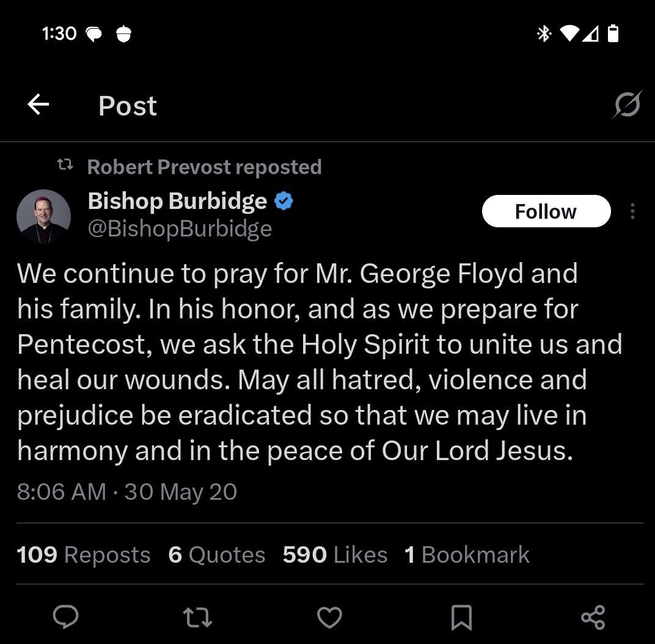Tap the battery status icon
The width and height of the screenshot is (655, 644).
coord(613,34)
